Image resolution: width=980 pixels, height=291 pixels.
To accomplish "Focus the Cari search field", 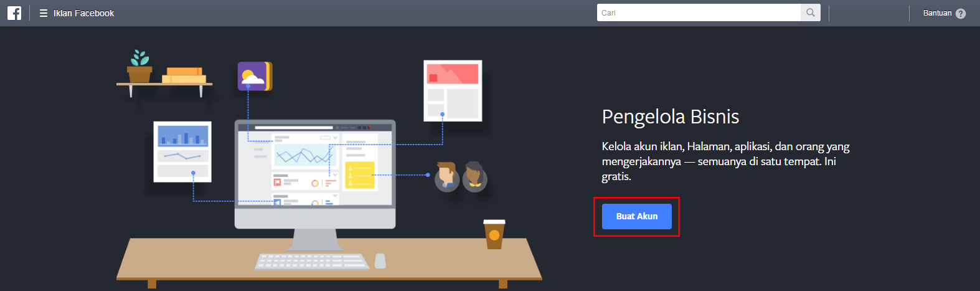I will (x=698, y=12).
